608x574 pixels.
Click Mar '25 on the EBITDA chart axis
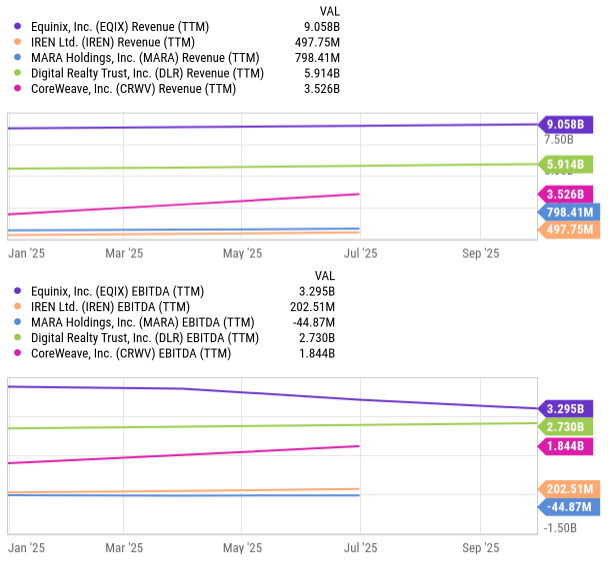pyautogui.click(x=124, y=548)
